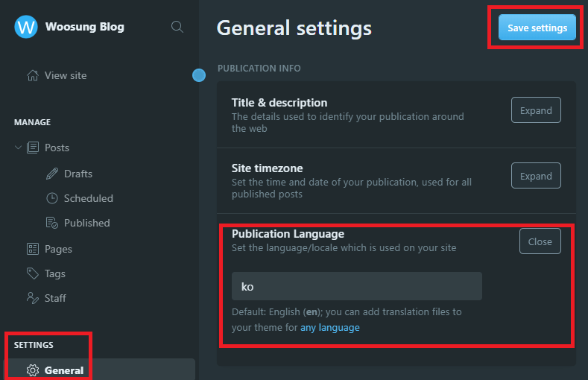Image resolution: width=588 pixels, height=380 pixels.
Task: Click the General settings gear icon
Action: click(32, 370)
